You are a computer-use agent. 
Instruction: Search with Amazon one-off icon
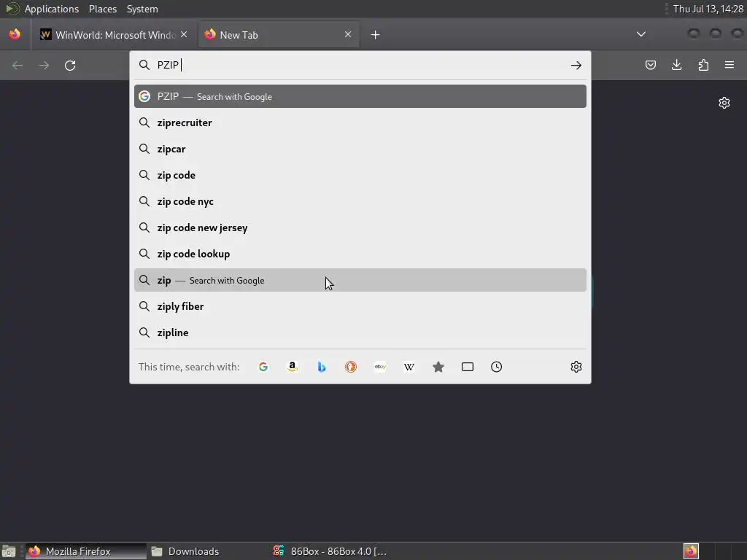tap(293, 367)
